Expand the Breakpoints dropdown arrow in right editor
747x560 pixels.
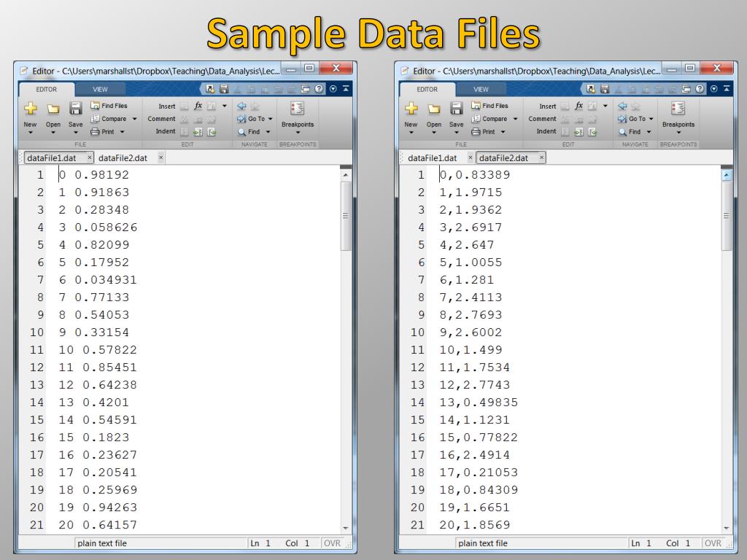click(x=678, y=133)
